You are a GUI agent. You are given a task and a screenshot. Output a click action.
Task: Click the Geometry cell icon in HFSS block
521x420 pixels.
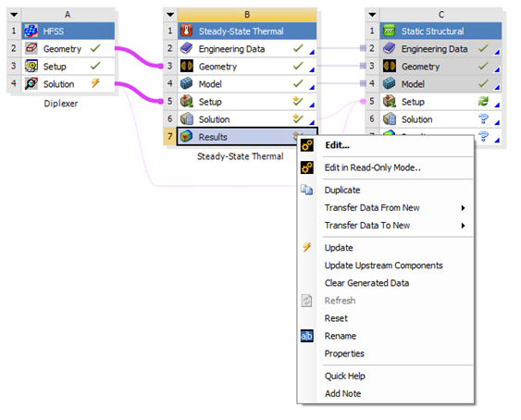pos(31,48)
